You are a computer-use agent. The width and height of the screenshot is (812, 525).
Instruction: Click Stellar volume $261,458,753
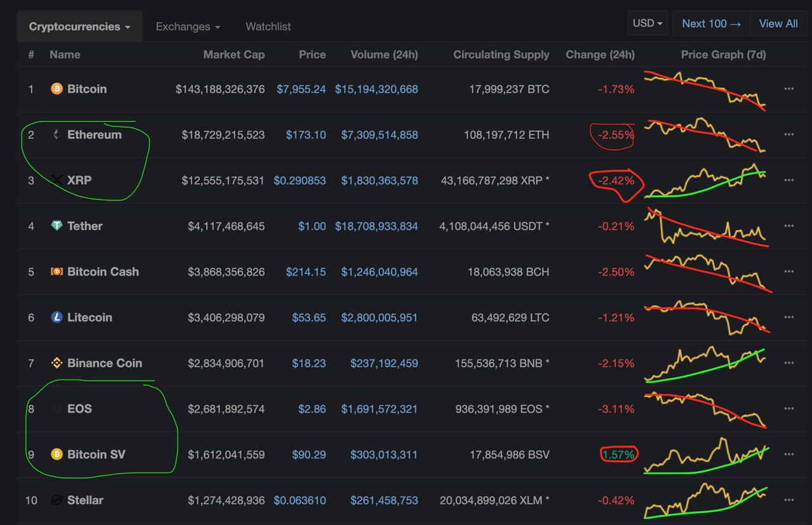[x=384, y=500]
